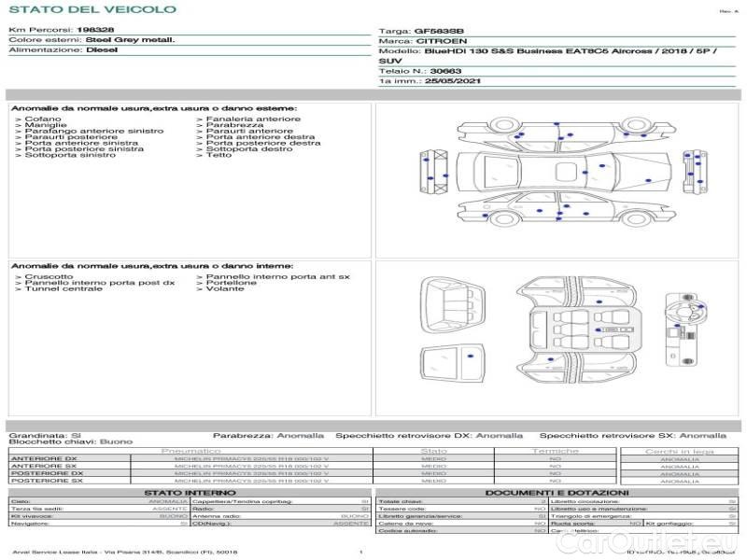Select "Sottoporta destro" entry
Image resolution: width=747 pixels, height=560 pixels.
click(249, 149)
